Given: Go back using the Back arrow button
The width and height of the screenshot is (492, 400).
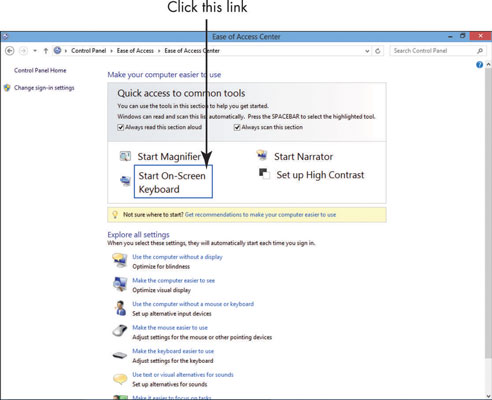Looking at the screenshot, I should click(10, 51).
